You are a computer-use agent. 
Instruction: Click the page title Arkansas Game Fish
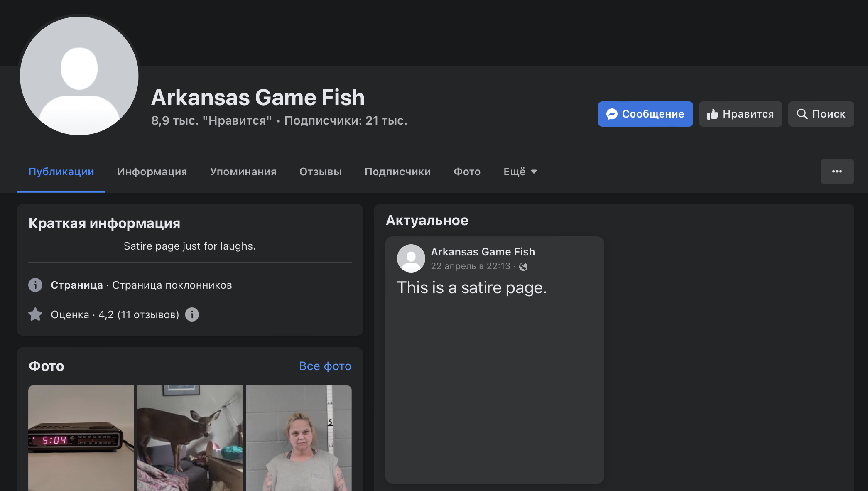(x=258, y=97)
